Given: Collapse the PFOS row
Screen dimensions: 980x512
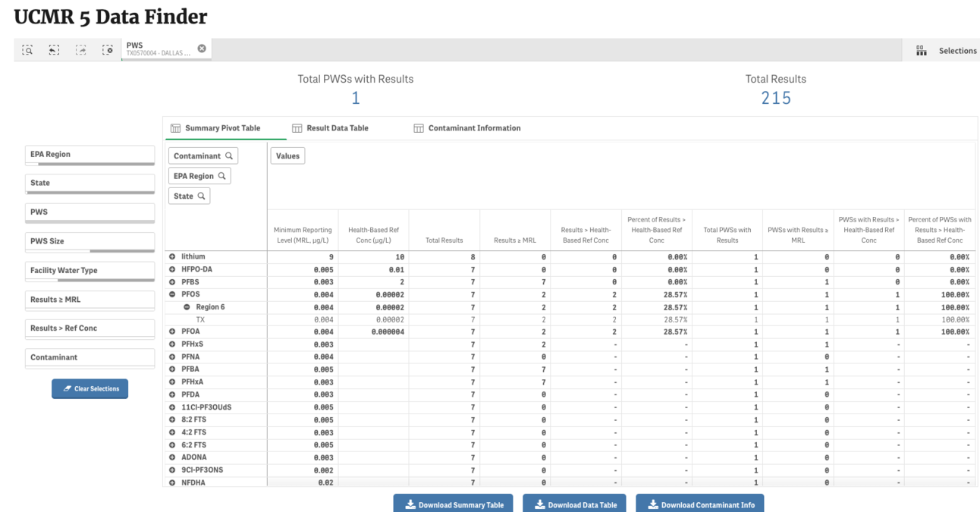Looking at the screenshot, I should (x=172, y=294).
